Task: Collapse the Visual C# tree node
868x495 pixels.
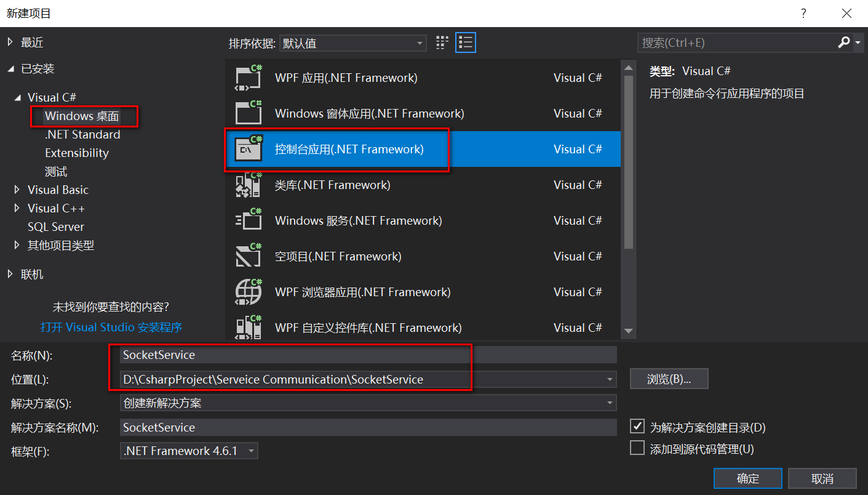Action: tap(18, 97)
